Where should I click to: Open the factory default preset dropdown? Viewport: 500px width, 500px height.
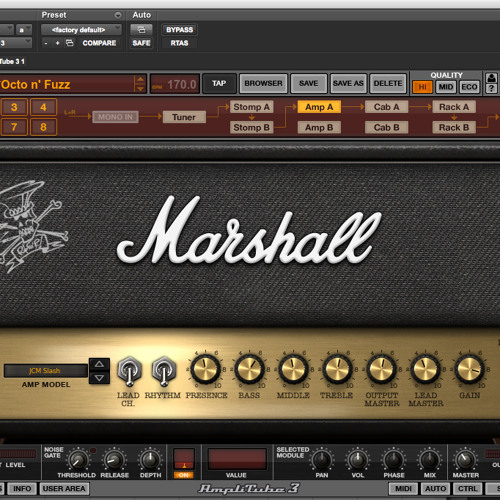pyautogui.click(x=81, y=30)
